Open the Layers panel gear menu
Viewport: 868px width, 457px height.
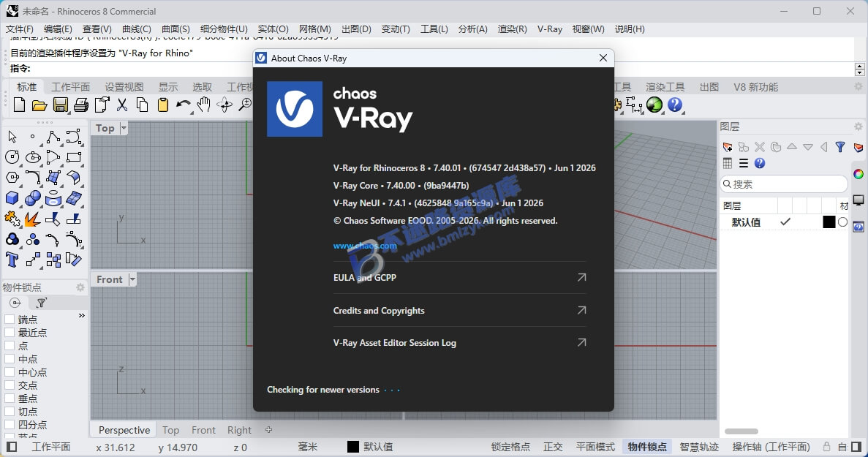(x=858, y=126)
